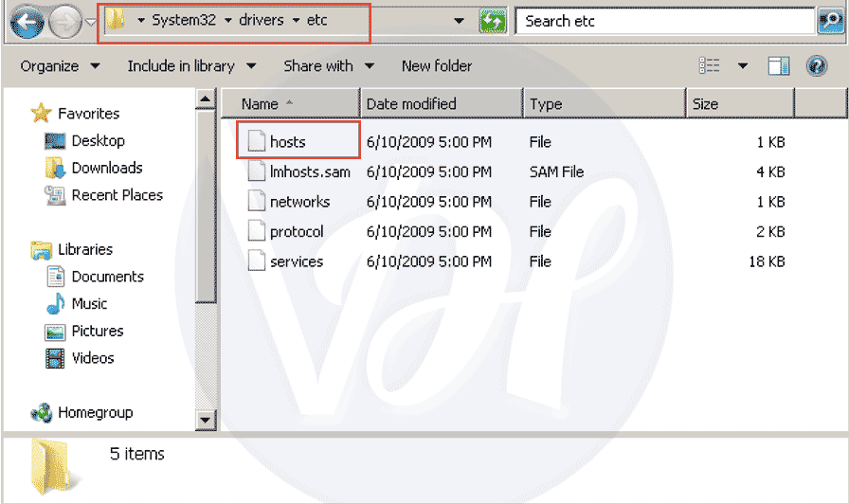Open the Organize menu
849x504 pixels.
click(x=60, y=66)
